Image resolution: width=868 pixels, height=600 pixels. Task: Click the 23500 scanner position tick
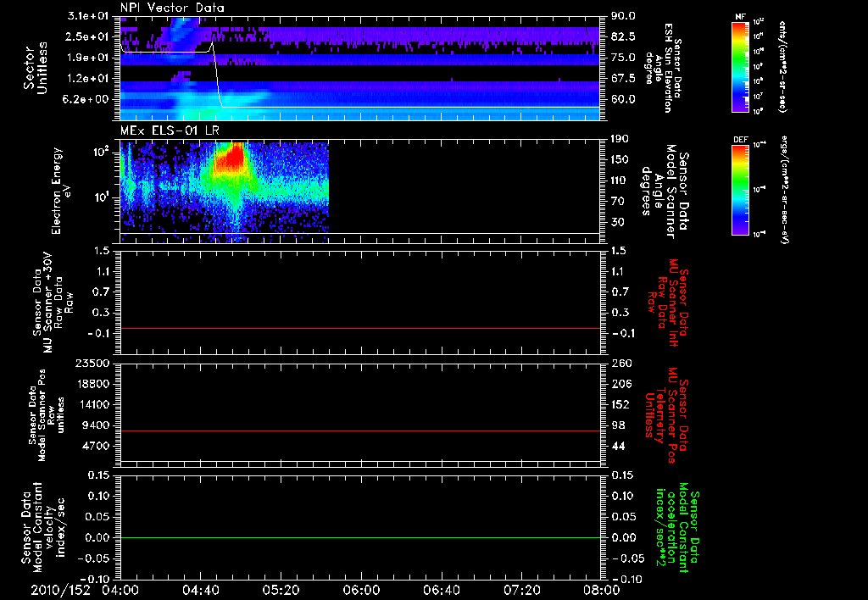92,363
